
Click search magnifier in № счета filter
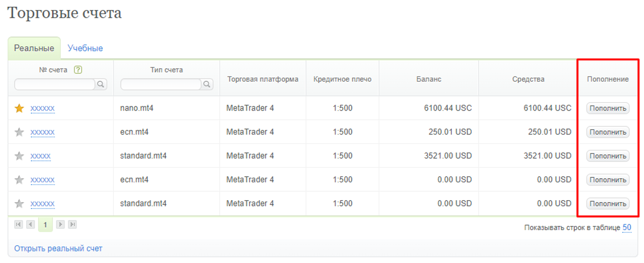pos(101,84)
